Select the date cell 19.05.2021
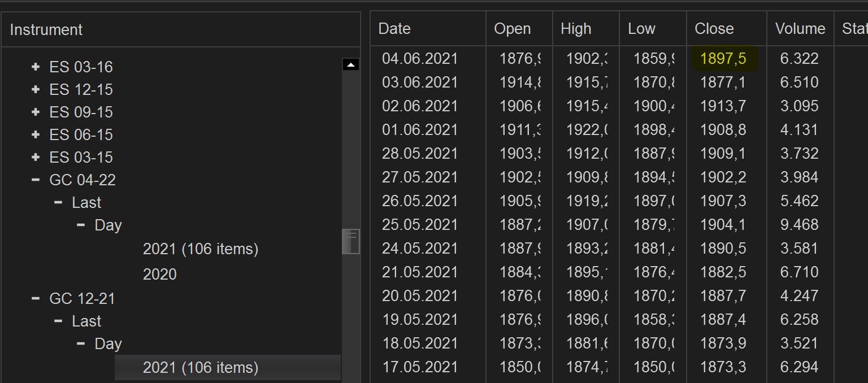868x383 pixels. click(420, 320)
